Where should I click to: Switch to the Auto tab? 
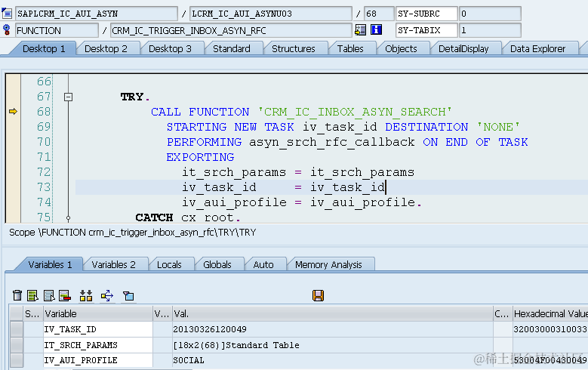click(x=263, y=264)
